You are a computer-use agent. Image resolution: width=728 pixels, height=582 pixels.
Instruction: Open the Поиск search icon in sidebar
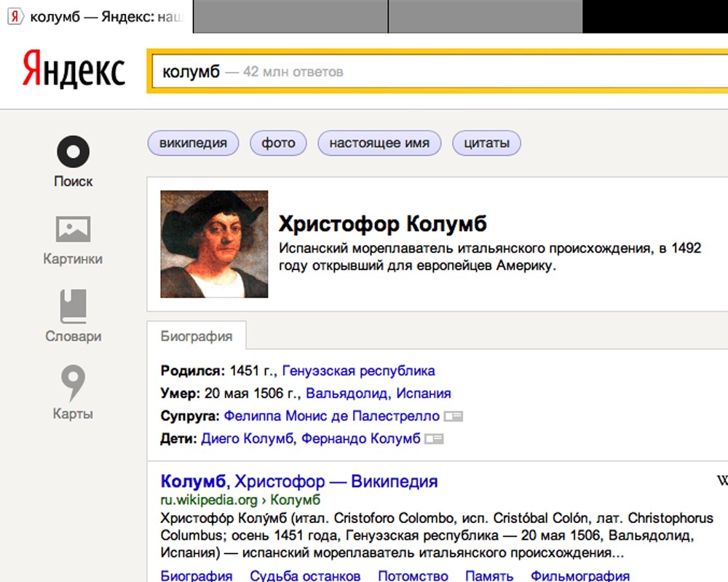point(73,152)
